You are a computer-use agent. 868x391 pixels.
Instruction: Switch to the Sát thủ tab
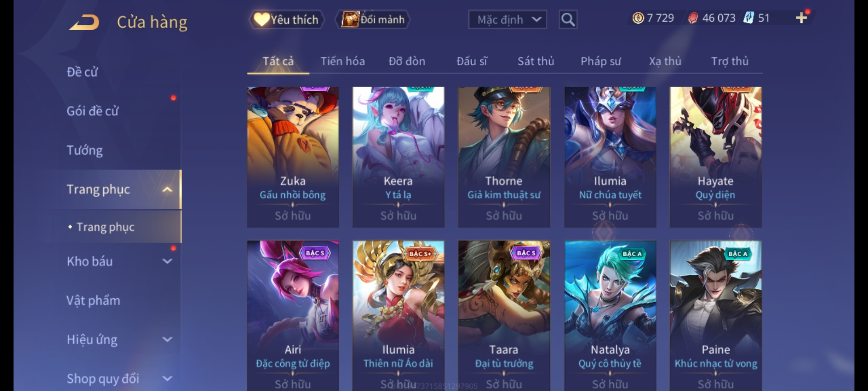[x=536, y=61]
